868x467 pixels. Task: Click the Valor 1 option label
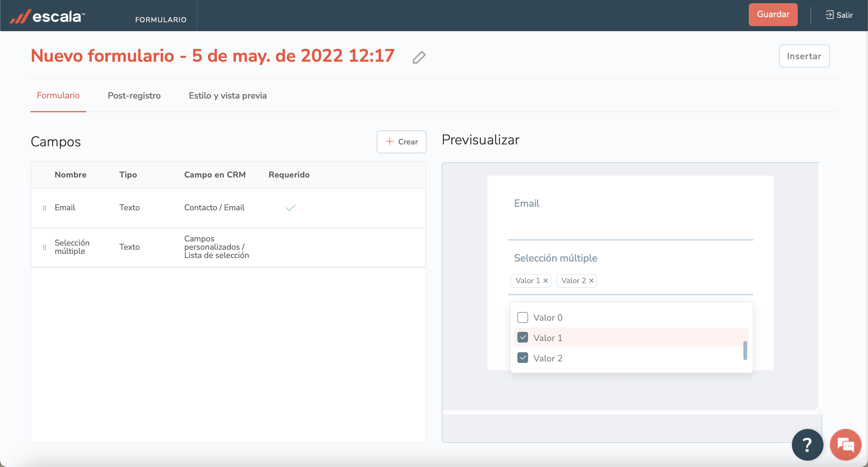[x=548, y=338]
